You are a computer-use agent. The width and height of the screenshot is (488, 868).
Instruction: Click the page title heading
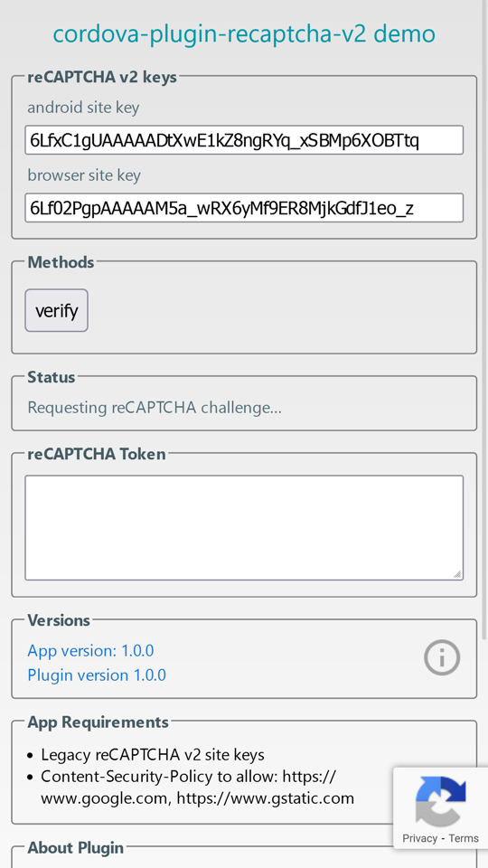click(x=244, y=33)
